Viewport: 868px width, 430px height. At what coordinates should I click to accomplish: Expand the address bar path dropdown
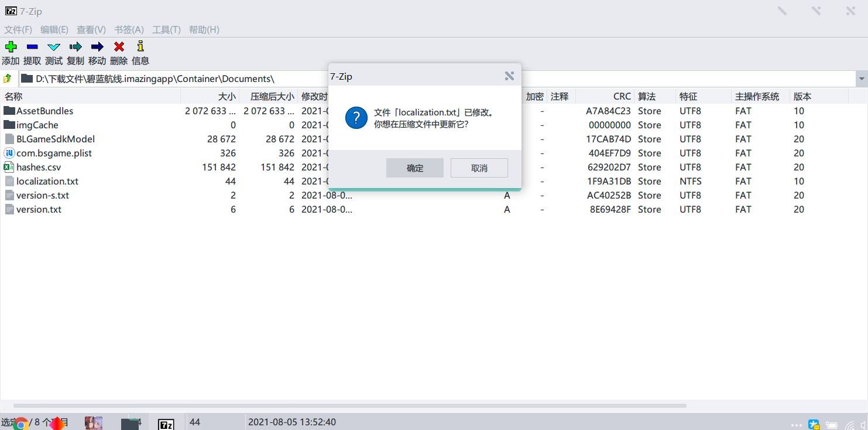pyautogui.click(x=861, y=79)
